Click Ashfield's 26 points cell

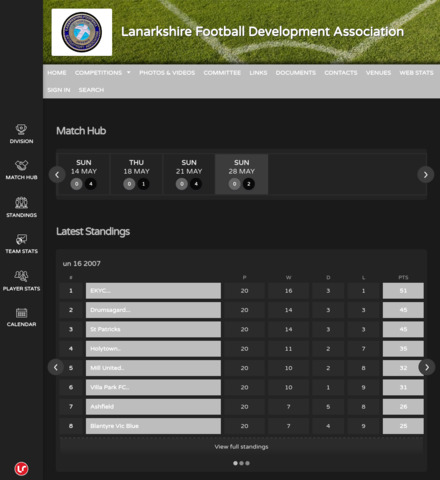[x=403, y=407]
